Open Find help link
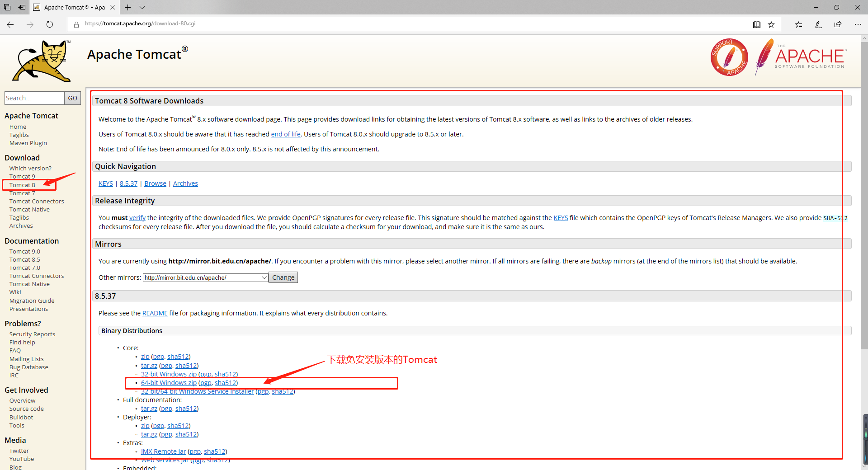The image size is (868, 470). pyautogui.click(x=22, y=343)
